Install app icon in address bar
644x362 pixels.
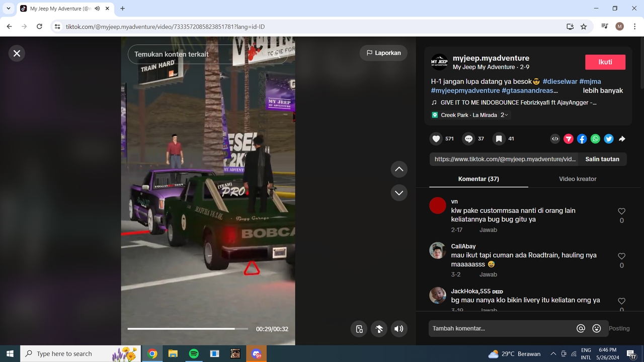[570, 27]
